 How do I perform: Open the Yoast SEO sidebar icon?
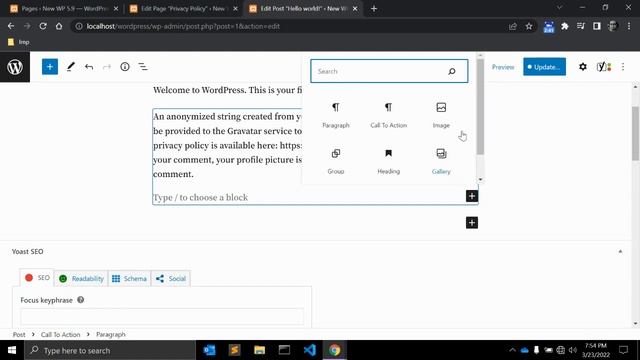coord(604,67)
